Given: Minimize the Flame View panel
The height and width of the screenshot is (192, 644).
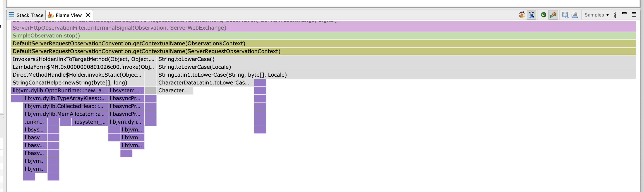Looking at the screenshot, I should [x=624, y=13].
